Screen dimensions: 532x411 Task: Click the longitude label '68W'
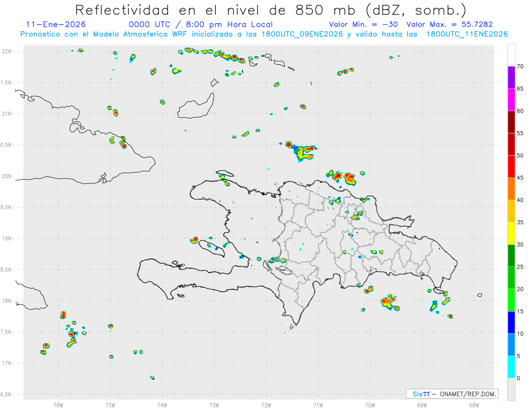click(x=474, y=405)
